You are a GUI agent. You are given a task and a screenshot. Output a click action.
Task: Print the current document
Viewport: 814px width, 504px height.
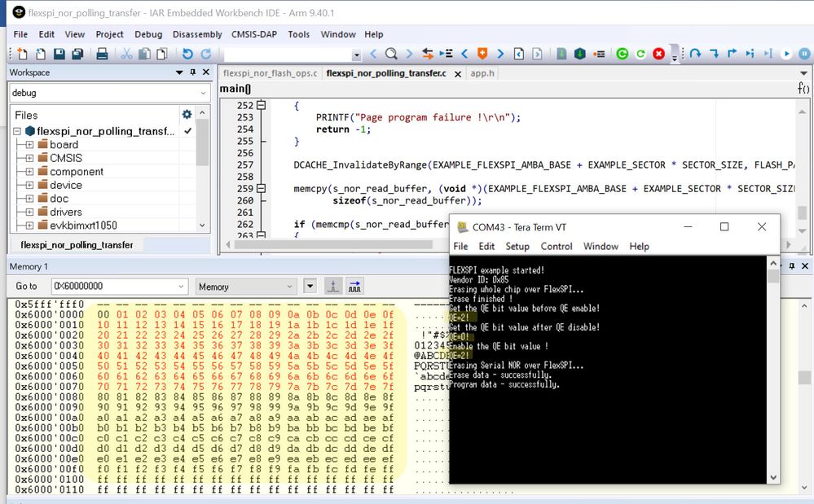click(103, 54)
